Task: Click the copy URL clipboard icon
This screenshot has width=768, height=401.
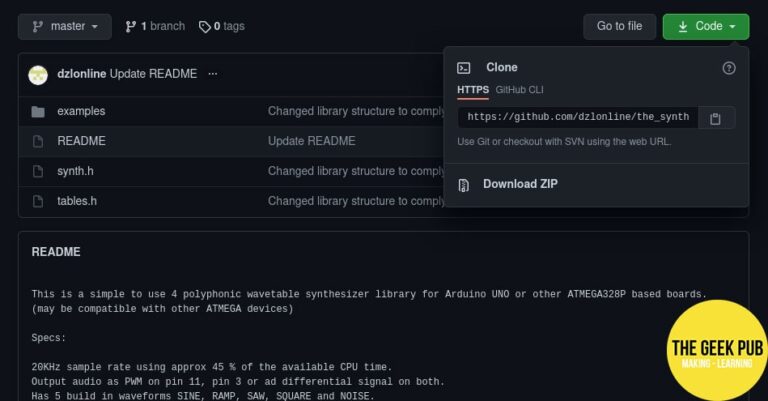Action: point(715,118)
